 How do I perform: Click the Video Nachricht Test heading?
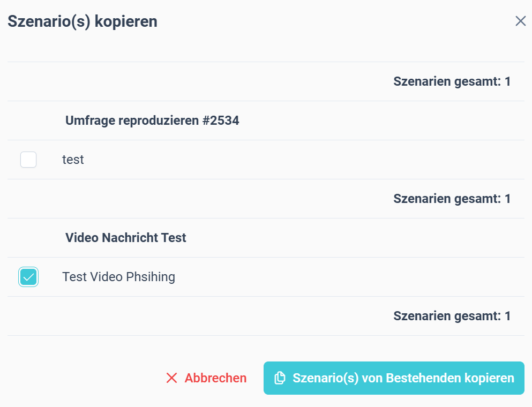click(x=126, y=238)
